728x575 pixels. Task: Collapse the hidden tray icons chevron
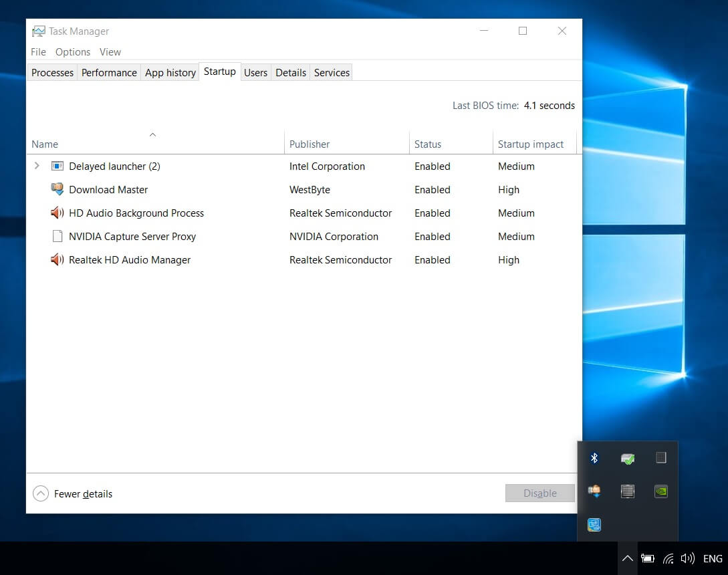point(627,558)
